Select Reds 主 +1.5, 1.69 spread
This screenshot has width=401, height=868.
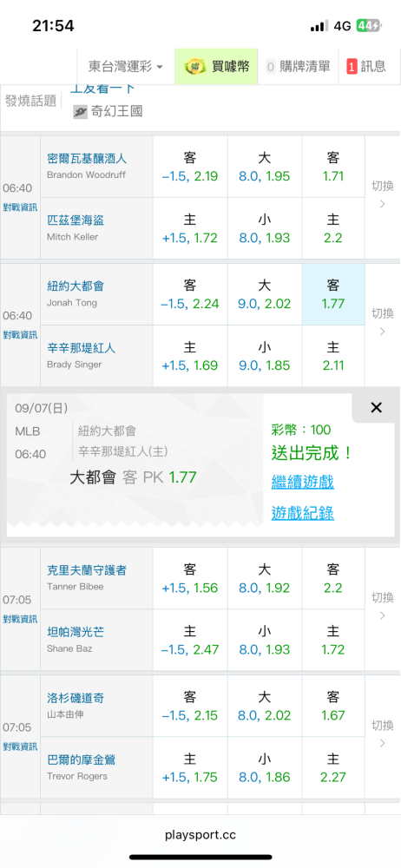pyautogui.click(x=190, y=356)
